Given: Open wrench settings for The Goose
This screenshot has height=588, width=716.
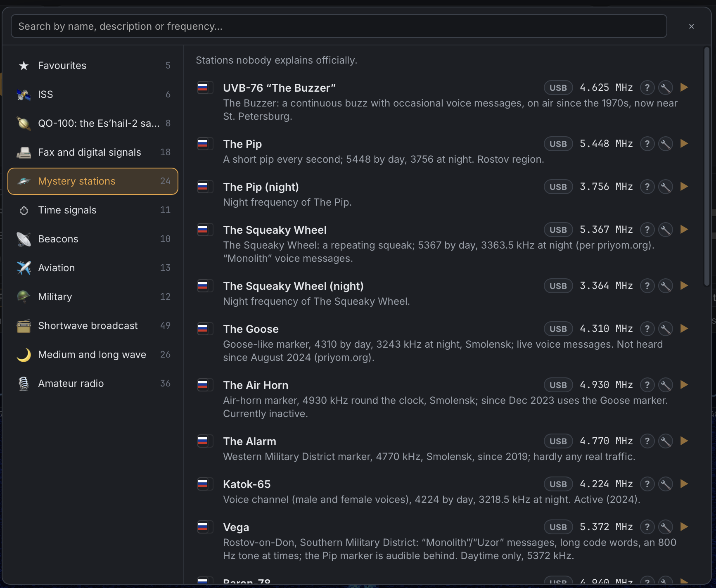Looking at the screenshot, I should [x=665, y=329].
